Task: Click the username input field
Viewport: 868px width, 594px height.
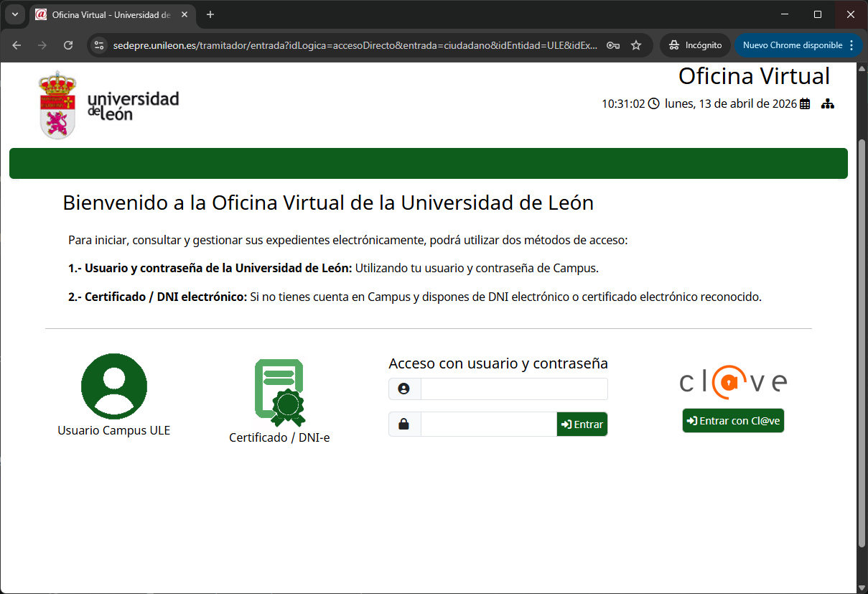Action: pos(514,389)
